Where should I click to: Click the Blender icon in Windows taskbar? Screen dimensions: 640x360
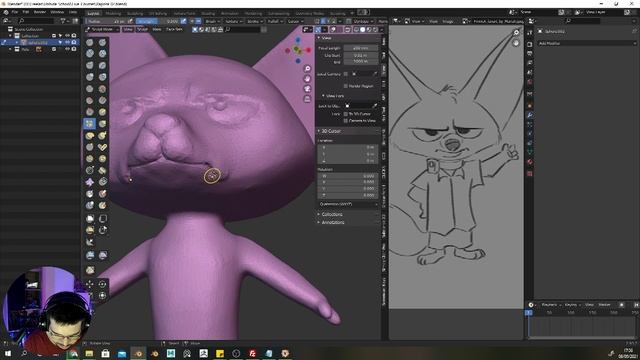[138, 353]
